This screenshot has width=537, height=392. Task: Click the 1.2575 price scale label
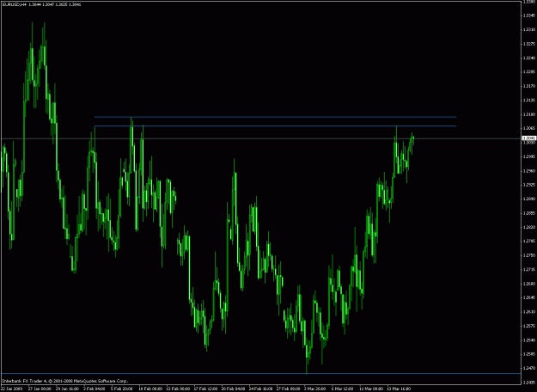coord(528,326)
